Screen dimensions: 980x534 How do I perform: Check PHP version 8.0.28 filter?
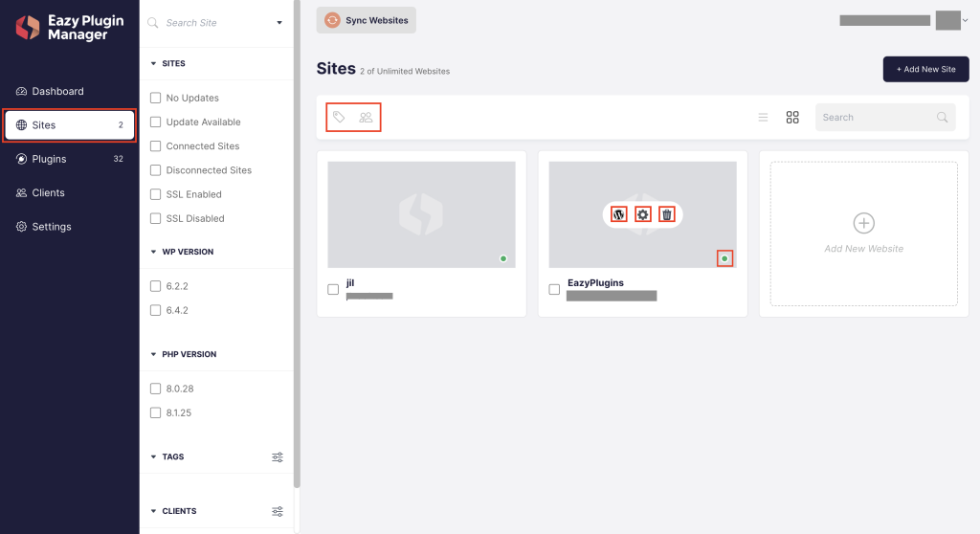[x=156, y=389]
